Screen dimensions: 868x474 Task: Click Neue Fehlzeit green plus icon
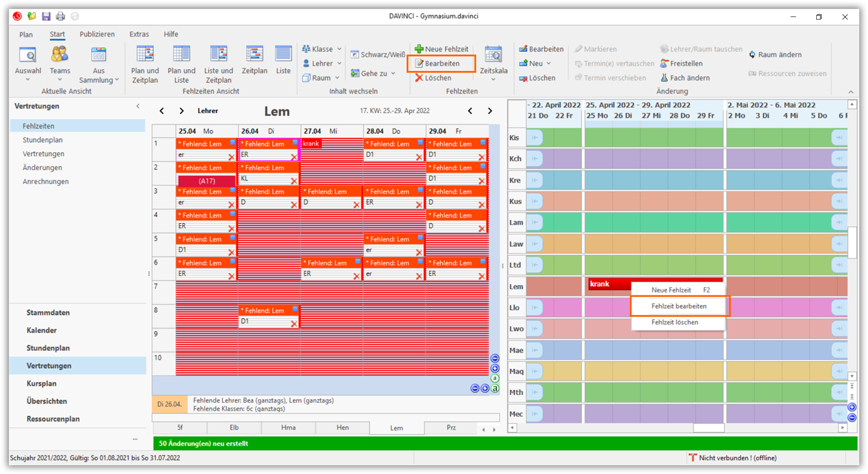(419, 49)
